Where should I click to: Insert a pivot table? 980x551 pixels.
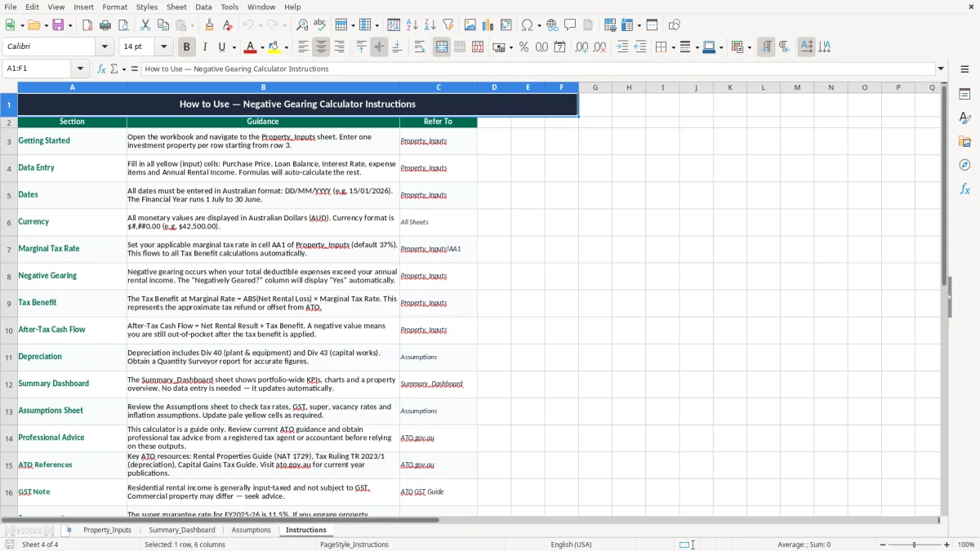pos(506,25)
